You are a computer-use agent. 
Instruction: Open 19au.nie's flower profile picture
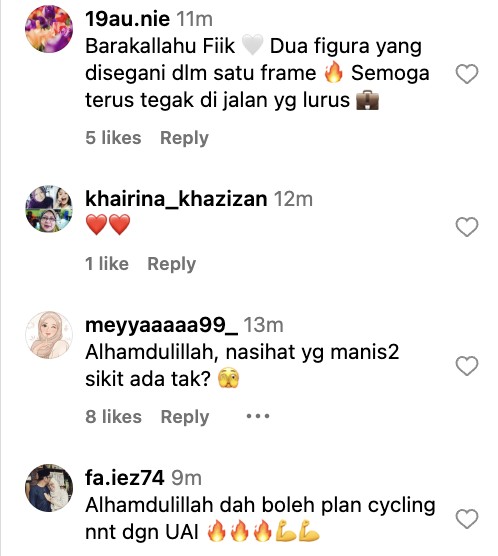tap(49, 29)
